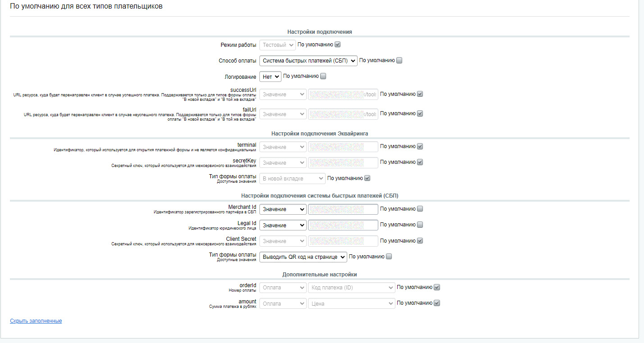Open the Merchant Id value type dropdown

(283, 209)
